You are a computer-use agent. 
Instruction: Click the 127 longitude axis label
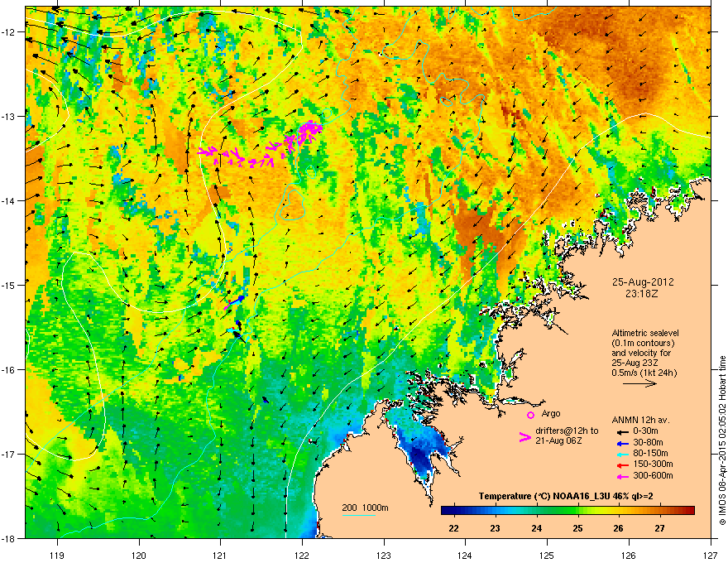click(711, 555)
